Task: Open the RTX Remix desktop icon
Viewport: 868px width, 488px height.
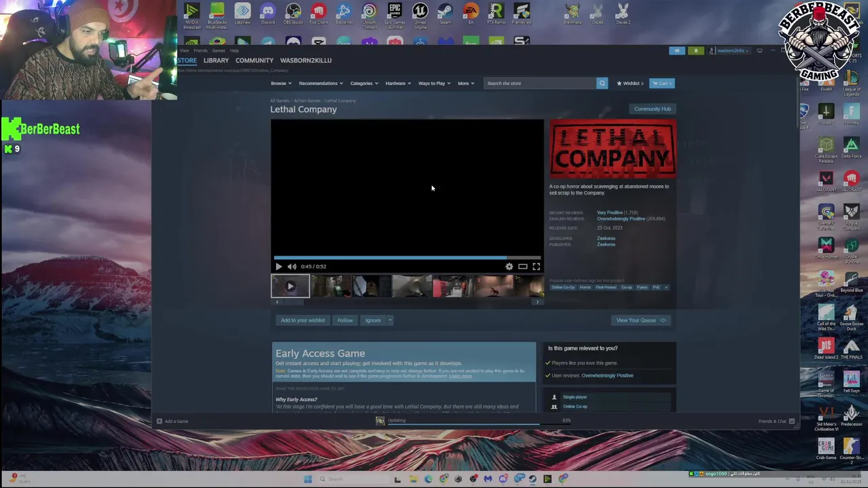Action: tap(496, 14)
